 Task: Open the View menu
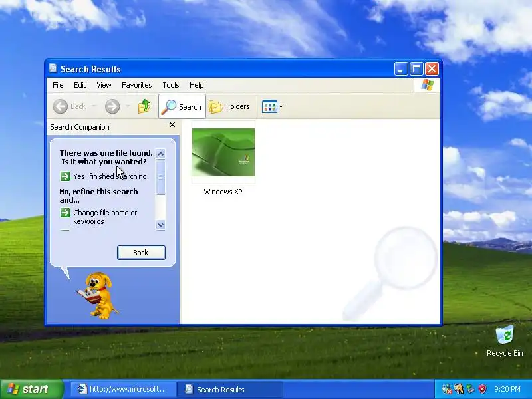coord(104,85)
